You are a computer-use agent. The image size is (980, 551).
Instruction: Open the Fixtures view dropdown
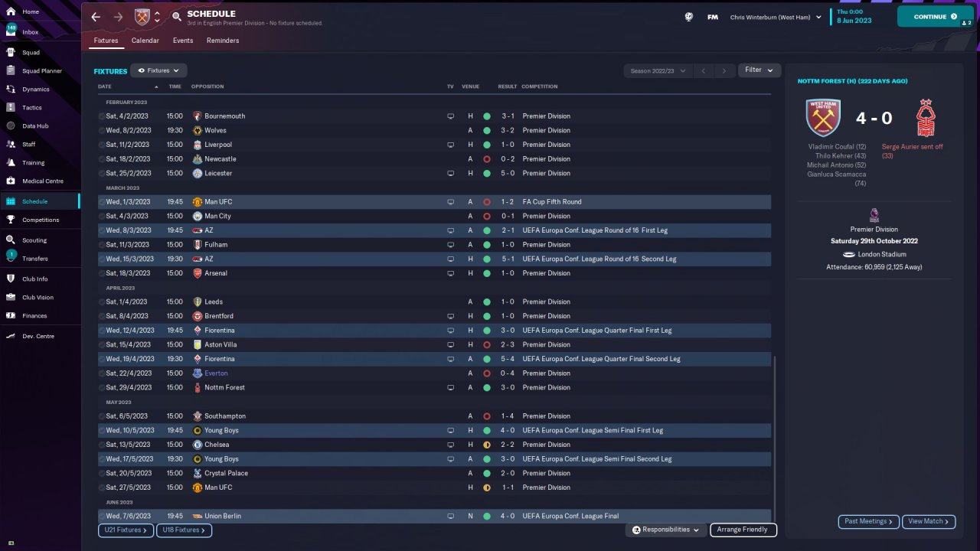click(x=158, y=70)
